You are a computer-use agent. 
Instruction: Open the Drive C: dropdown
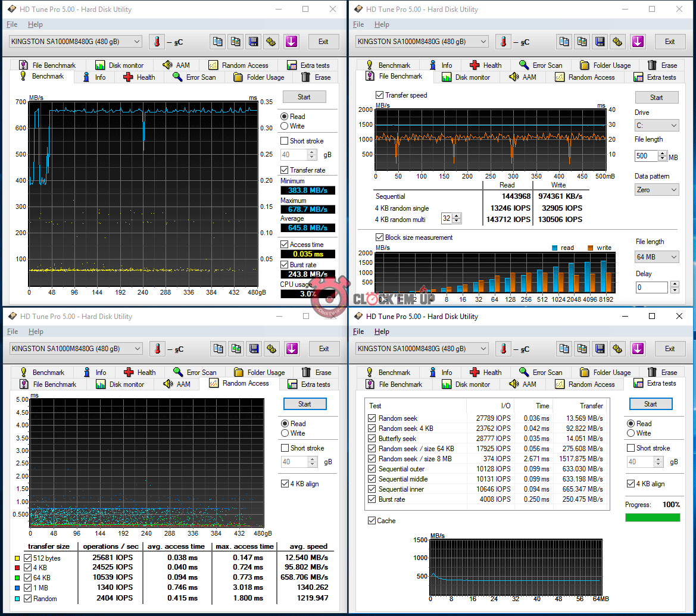(657, 126)
